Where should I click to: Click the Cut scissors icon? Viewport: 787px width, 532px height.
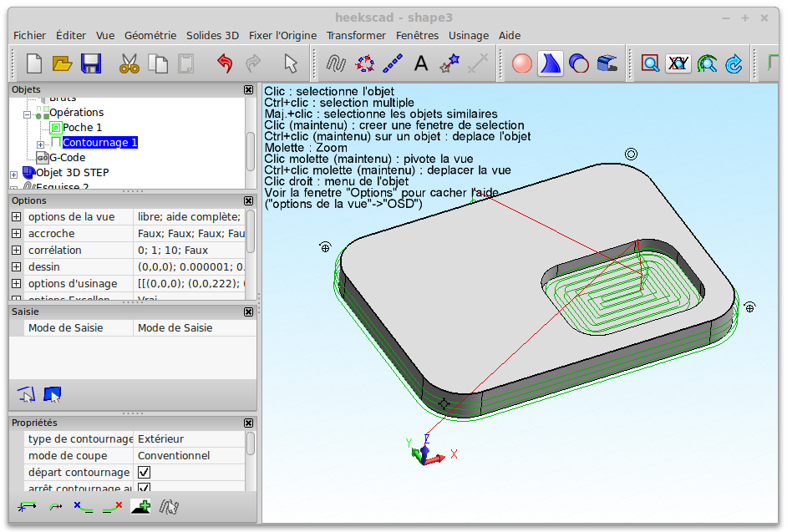(129, 63)
